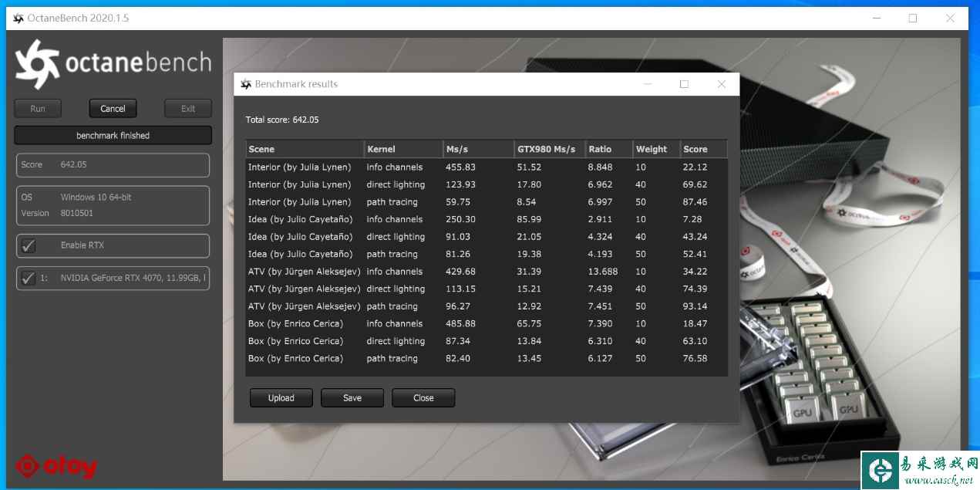Screen dimensions: 980x490
Task: Select the Interior info channels scene cell
Action: click(x=299, y=167)
